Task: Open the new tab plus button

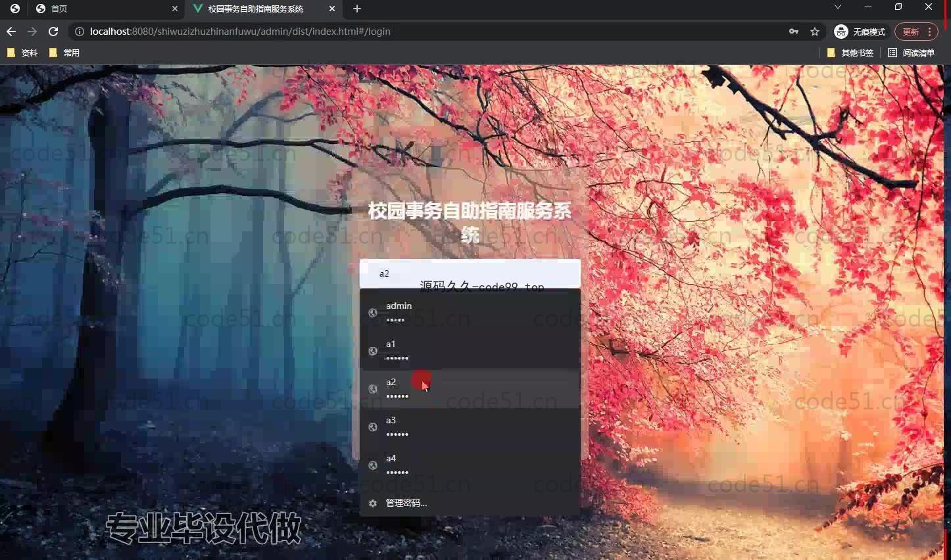Action: 357,9
